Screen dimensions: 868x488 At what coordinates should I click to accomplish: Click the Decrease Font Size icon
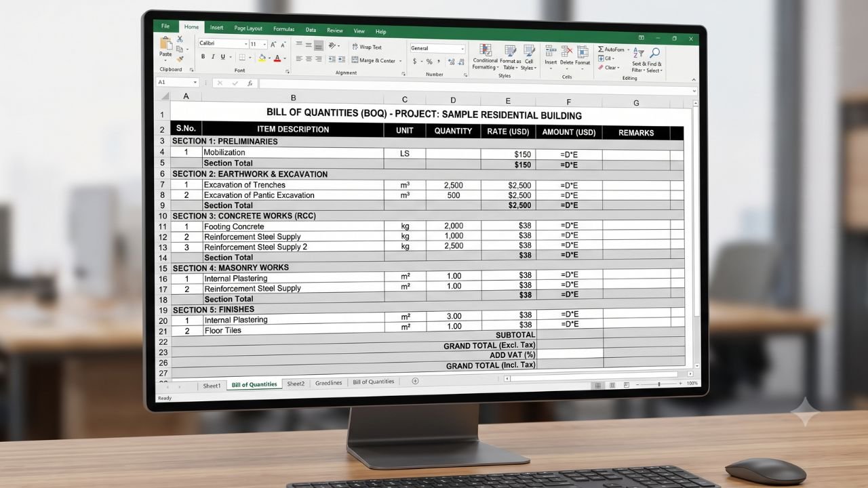(x=283, y=44)
